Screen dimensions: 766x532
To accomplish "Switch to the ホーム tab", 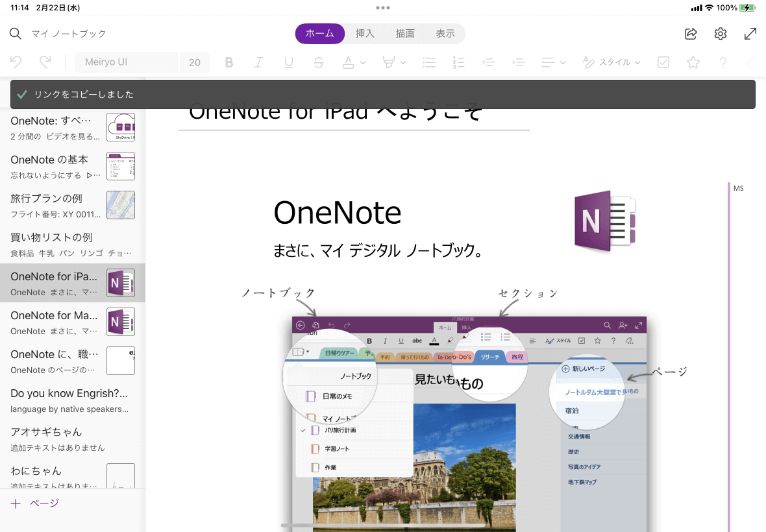I will (319, 33).
